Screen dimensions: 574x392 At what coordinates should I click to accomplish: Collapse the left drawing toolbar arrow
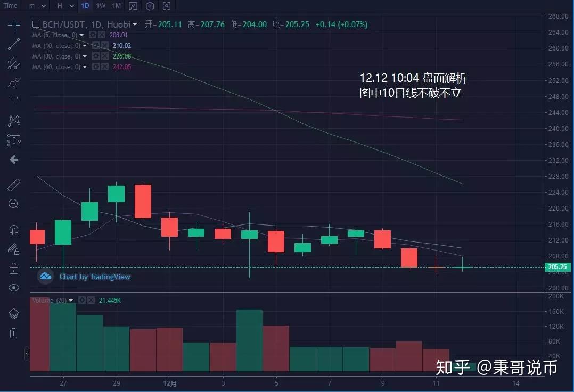point(27,353)
